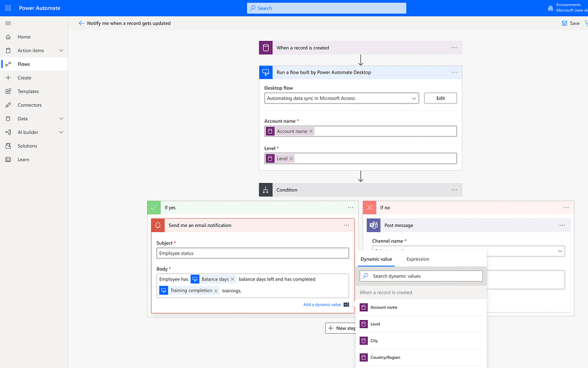Remove the Account name token
This screenshot has width=588, height=368.
click(311, 131)
